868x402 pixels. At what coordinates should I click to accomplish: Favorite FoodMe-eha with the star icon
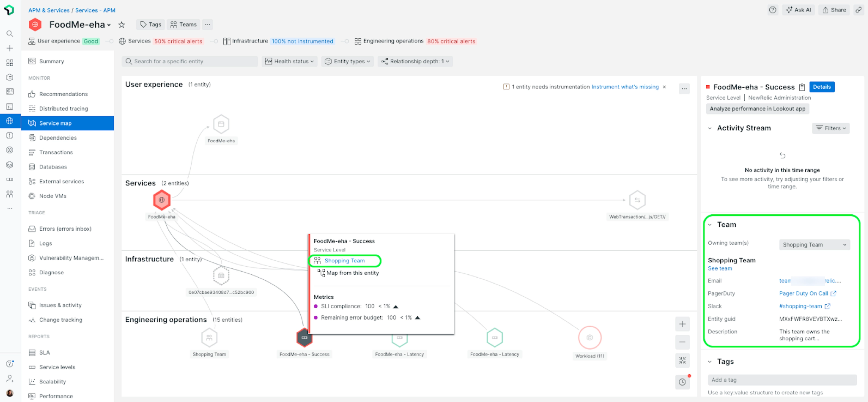[122, 25]
